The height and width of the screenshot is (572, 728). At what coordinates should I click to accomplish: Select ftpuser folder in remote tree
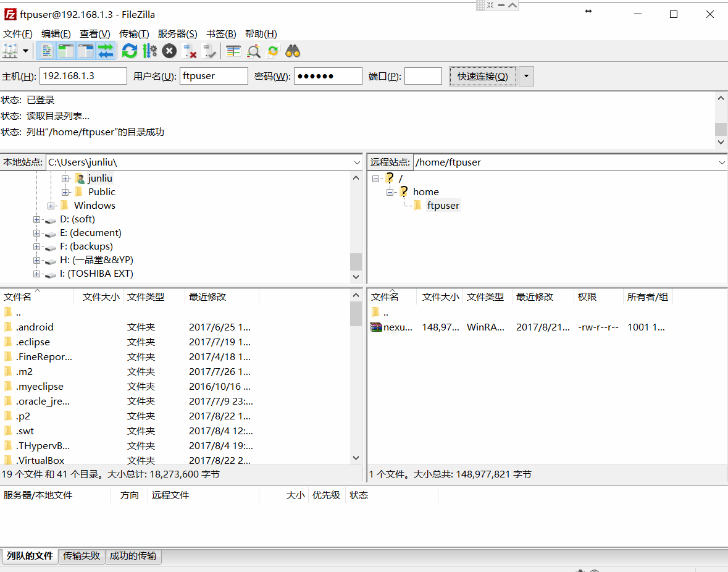pos(443,205)
